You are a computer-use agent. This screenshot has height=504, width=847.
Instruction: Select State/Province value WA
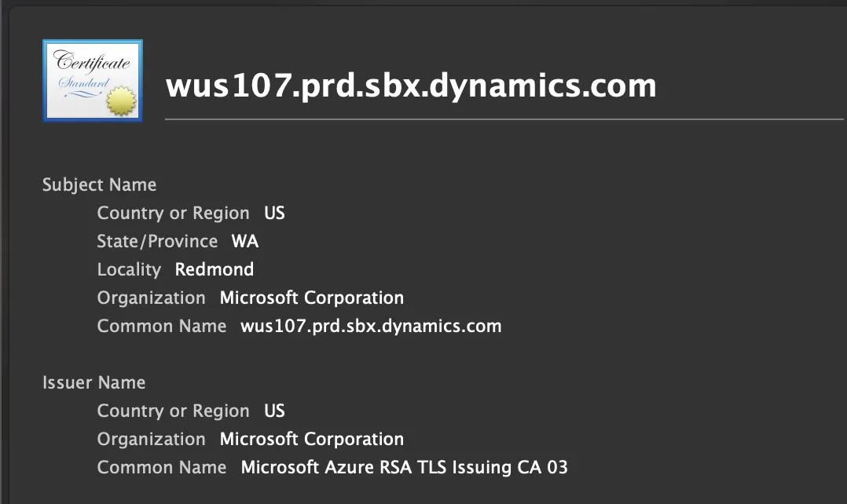(x=245, y=241)
